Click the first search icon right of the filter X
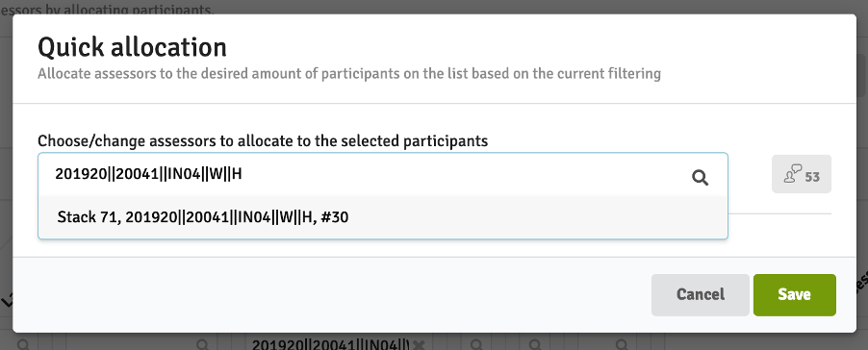 point(476,345)
